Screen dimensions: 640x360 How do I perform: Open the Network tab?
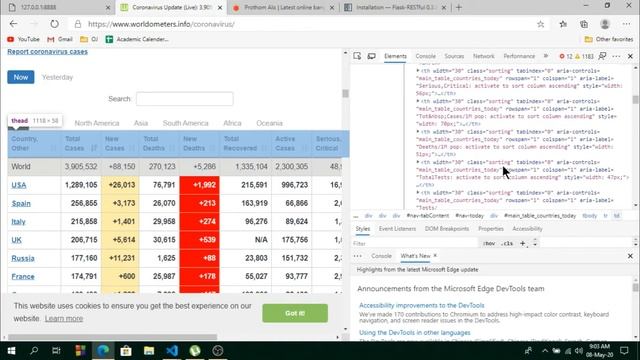pyautogui.click(x=484, y=56)
